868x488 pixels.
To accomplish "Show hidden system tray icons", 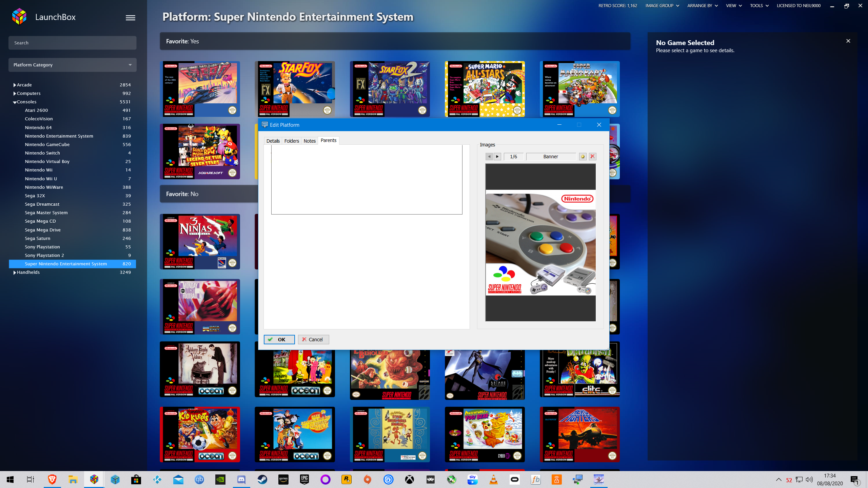I will 778,480.
